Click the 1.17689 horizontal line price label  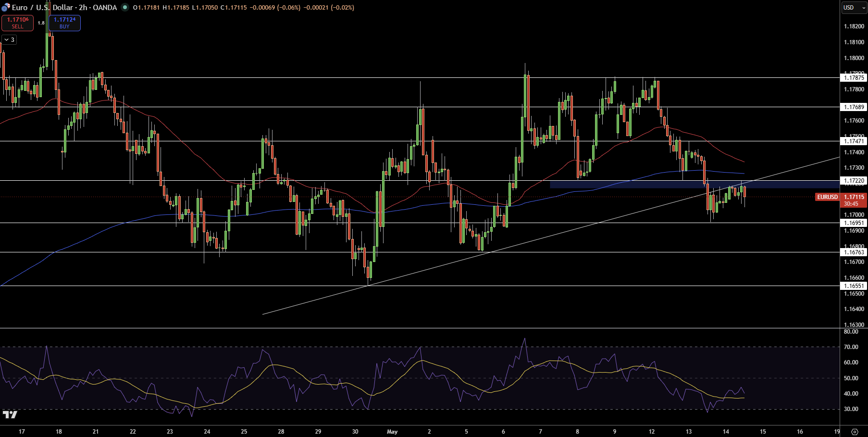coord(854,107)
